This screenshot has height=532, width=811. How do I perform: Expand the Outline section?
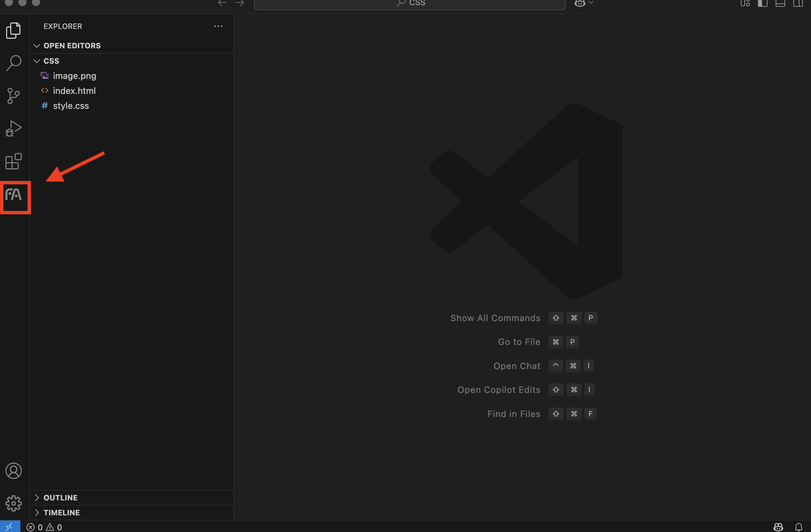132,497
